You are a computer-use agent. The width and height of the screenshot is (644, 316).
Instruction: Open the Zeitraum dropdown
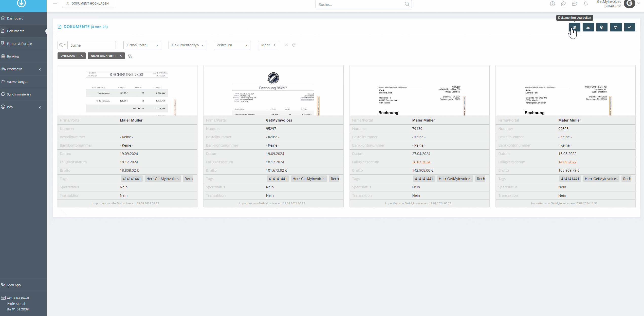(232, 45)
